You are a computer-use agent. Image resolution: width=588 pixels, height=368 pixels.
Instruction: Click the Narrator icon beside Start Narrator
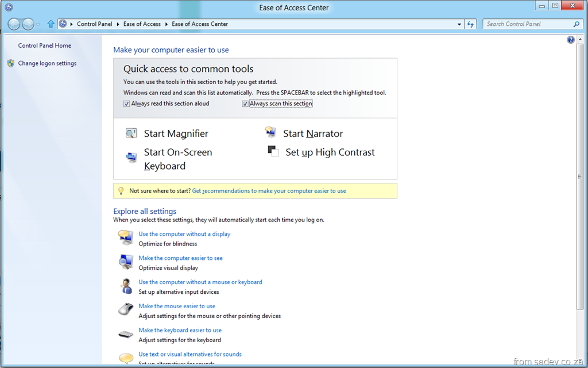[270, 132]
